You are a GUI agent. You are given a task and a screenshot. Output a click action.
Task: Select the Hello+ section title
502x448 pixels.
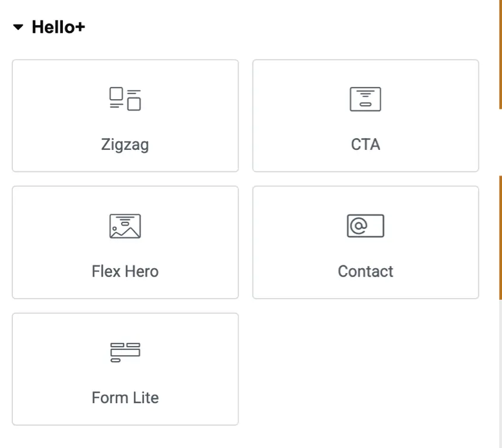[x=58, y=27]
